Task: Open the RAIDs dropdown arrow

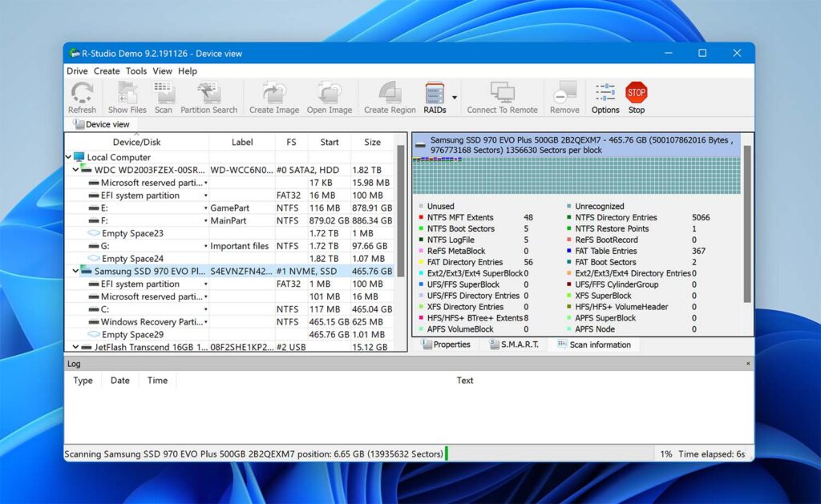Action: (x=456, y=96)
